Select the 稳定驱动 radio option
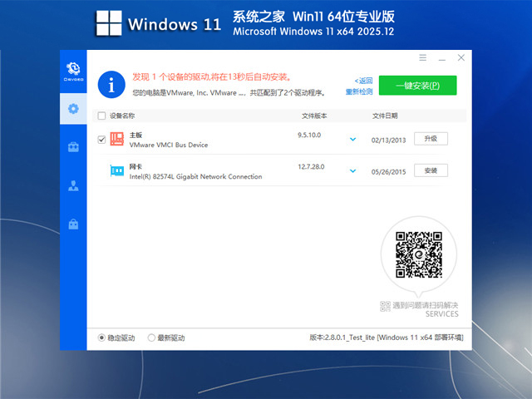 tap(101, 337)
